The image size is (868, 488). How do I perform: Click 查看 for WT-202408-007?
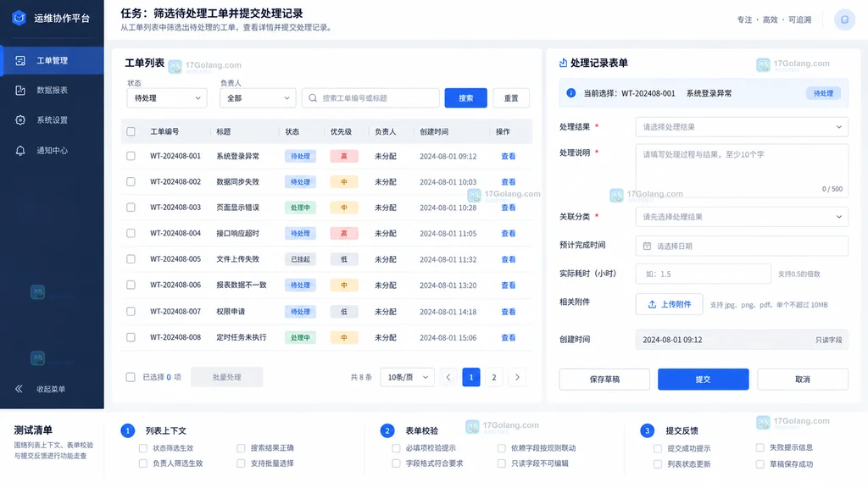point(509,312)
